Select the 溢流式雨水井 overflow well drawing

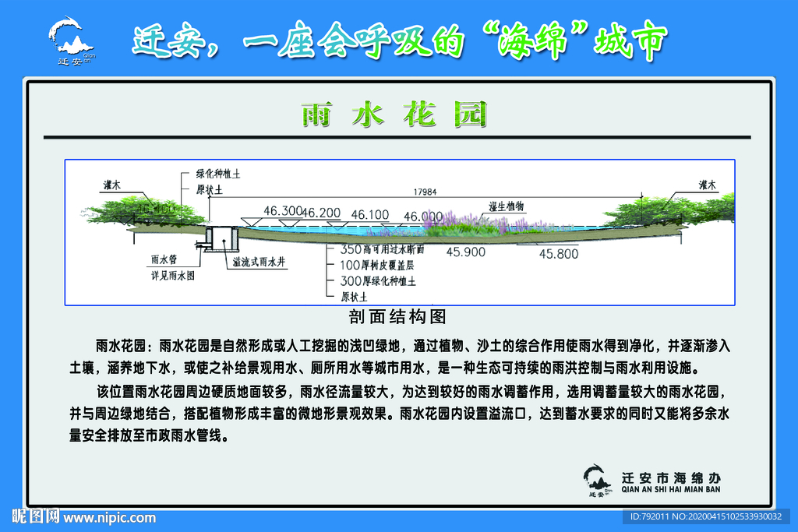click(222, 240)
